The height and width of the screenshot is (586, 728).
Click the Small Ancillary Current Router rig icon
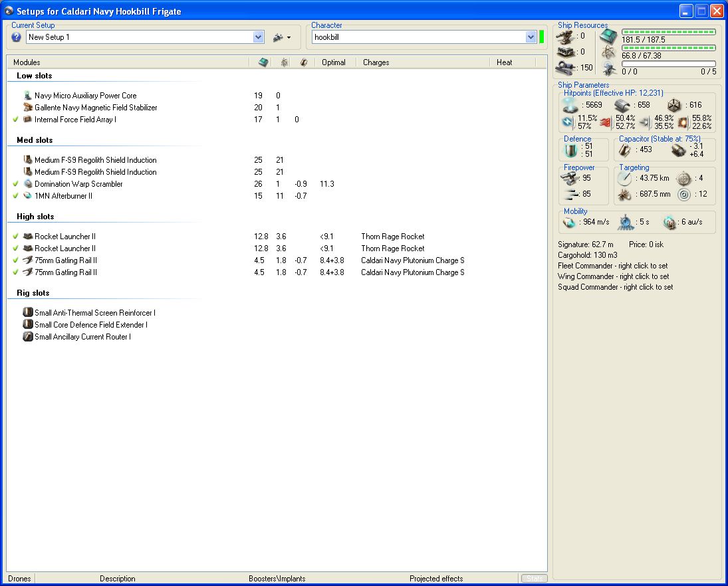(x=28, y=336)
